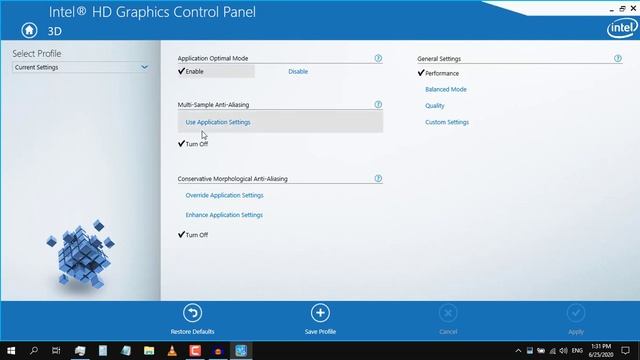Open help for Multi-Sample Anti-Aliasing
Viewport: 640px width, 360px height.
click(378, 104)
